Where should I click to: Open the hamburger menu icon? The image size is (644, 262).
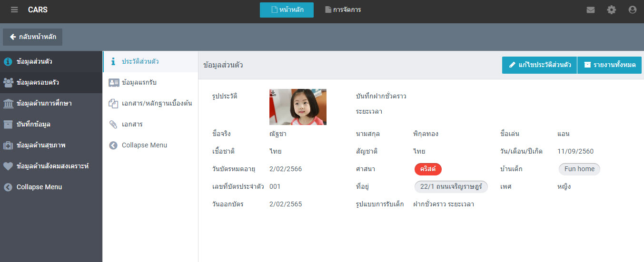(14, 10)
